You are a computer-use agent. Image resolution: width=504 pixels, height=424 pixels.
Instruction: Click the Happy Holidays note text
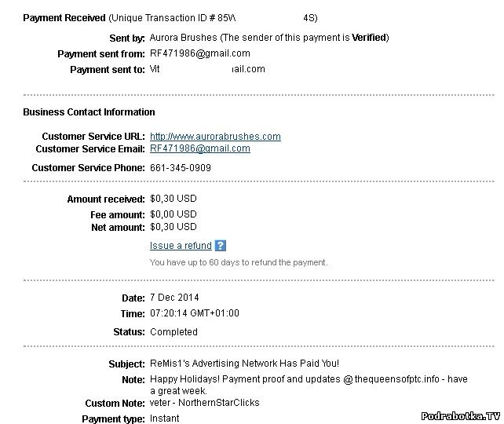(308, 379)
